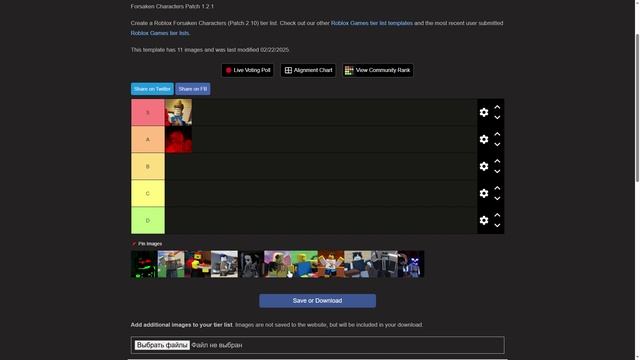The height and width of the screenshot is (360, 640).
Task: Choose files with Выбрать файлы button
Action: (162, 345)
